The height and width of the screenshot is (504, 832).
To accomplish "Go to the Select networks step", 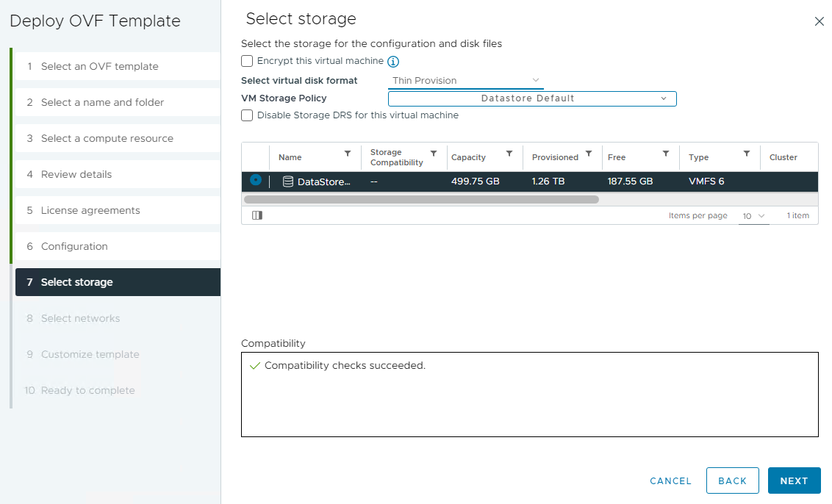I will pos(82,318).
